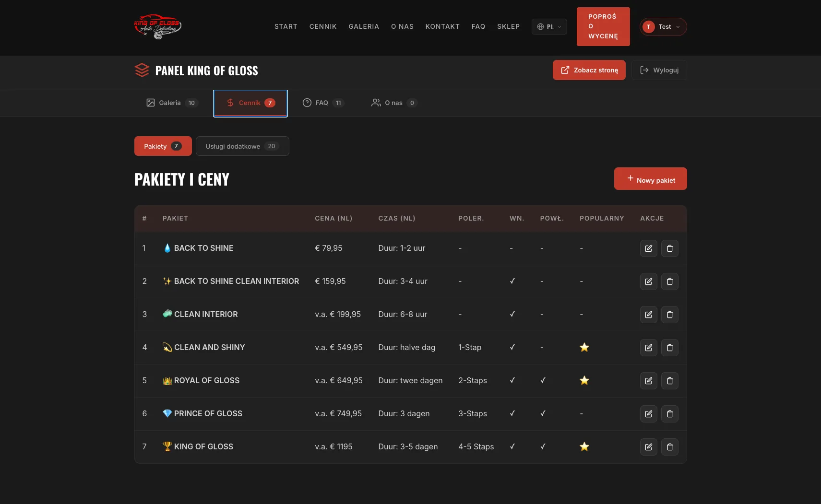The width and height of the screenshot is (821, 504).
Task: Delete the KING OF GLOSS package
Action: (x=669, y=447)
